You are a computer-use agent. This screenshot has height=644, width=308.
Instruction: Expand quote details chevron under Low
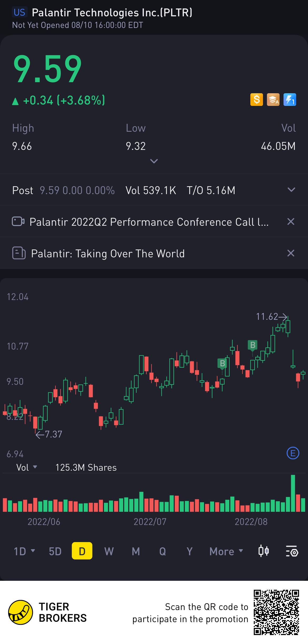point(154,161)
